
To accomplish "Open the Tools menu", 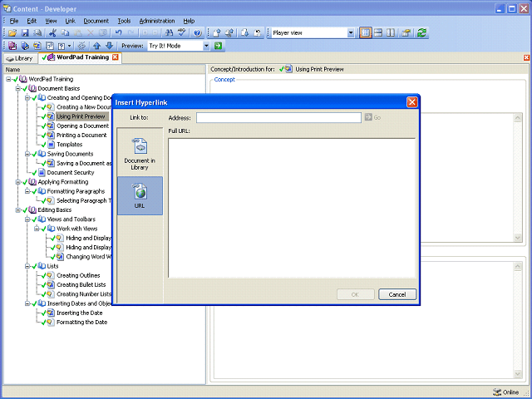I will click(124, 21).
